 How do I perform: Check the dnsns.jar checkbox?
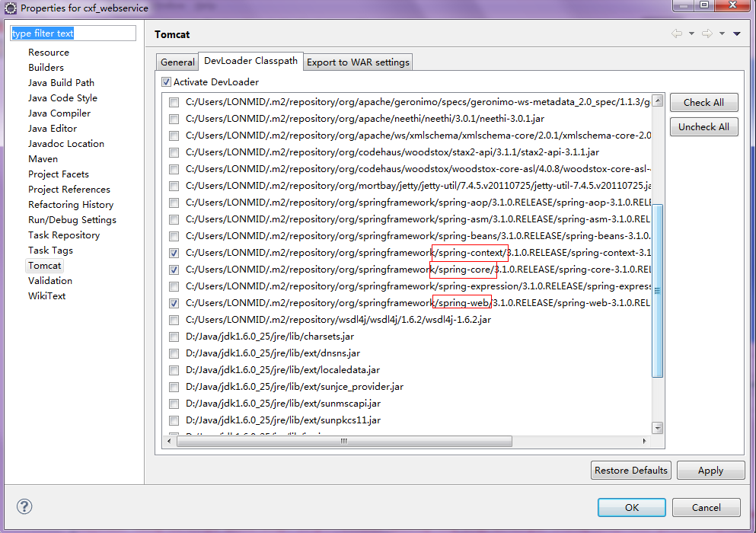(x=174, y=353)
